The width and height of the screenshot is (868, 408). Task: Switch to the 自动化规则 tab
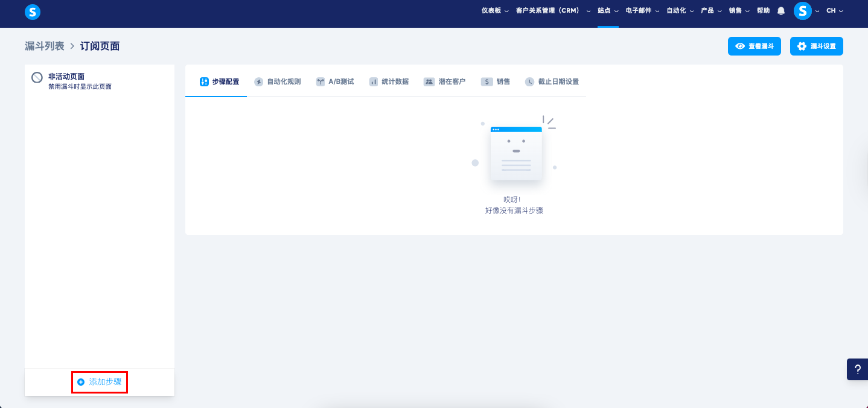tap(278, 81)
